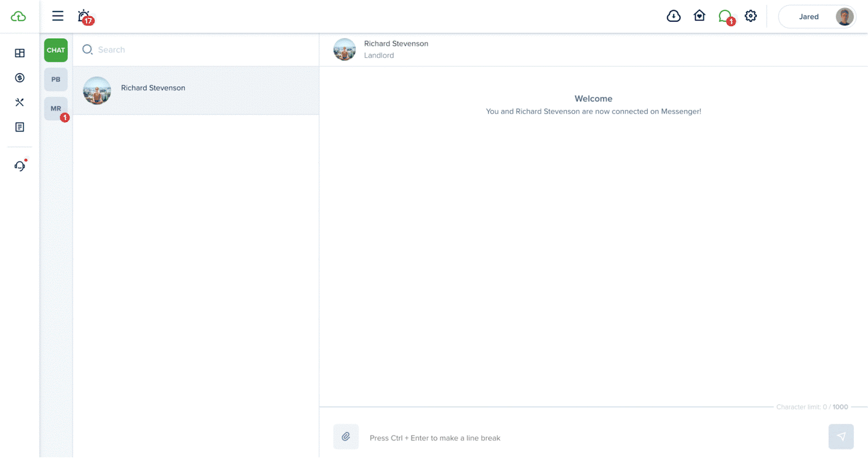The image size is (868, 459).
Task: Open the payments dollar icon in sidebar
Action: click(20, 78)
